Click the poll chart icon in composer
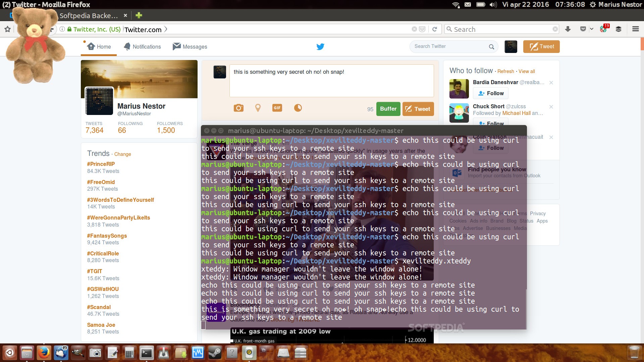Screen dimensions: 644x362 [298, 108]
